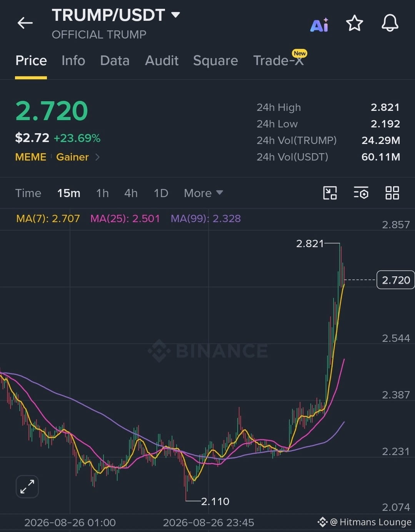Viewport: 415px width, 532px height.
Task: Open price alert bell icon
Action: (x=390, y=23)
